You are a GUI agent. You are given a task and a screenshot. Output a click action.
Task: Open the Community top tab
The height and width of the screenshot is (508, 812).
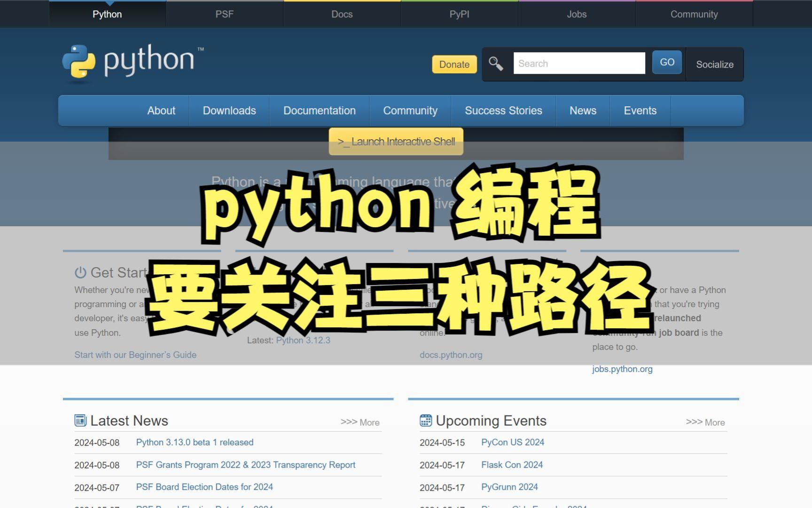pos(694,14)
